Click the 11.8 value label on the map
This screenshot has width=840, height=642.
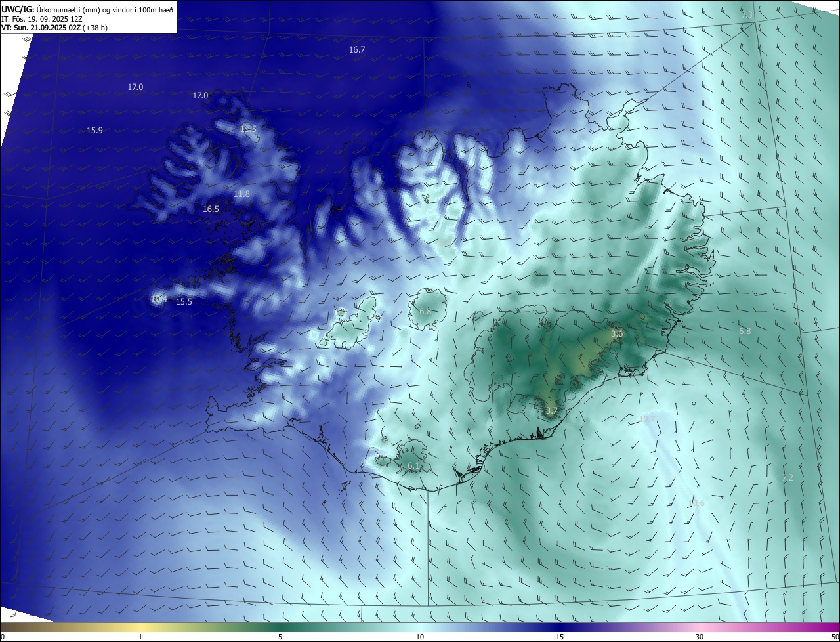(x=241, y=194)
